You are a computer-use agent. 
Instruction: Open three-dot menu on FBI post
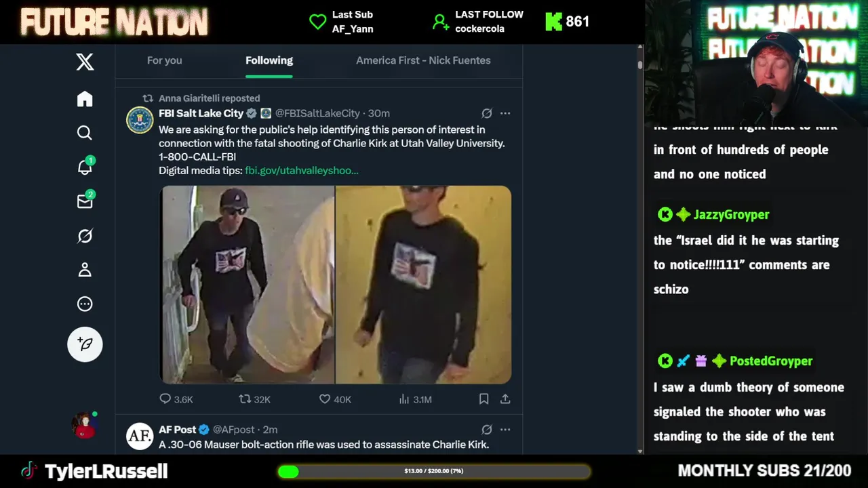505,113
